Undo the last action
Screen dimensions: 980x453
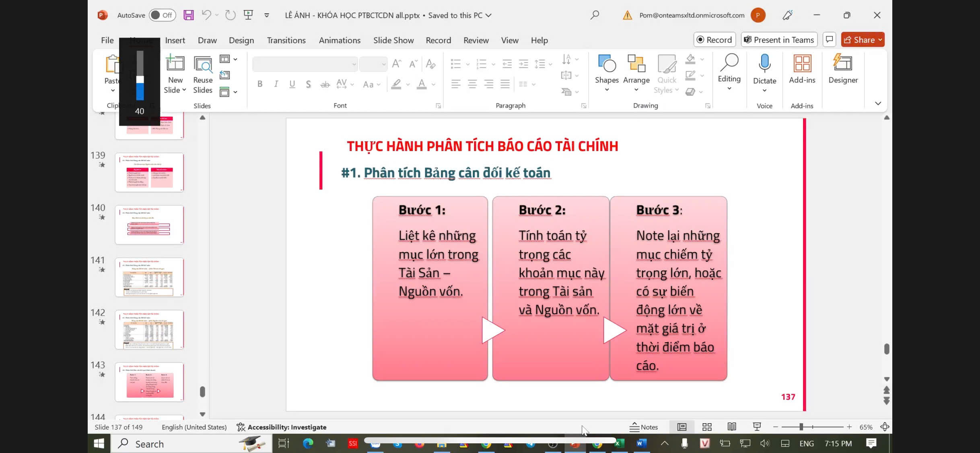pyautogui.click(x=206, y=15)
